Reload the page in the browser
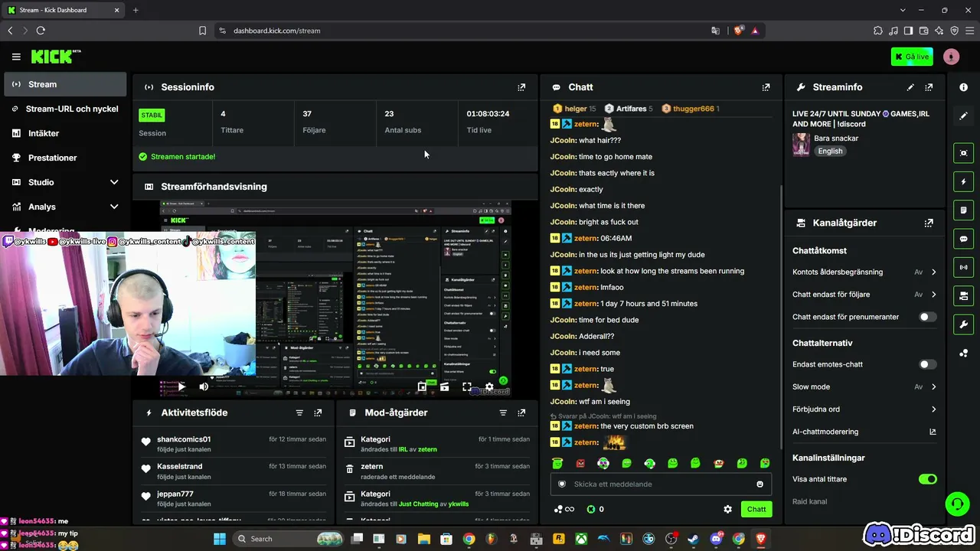The image size is (980, 551). click(41, 31)
